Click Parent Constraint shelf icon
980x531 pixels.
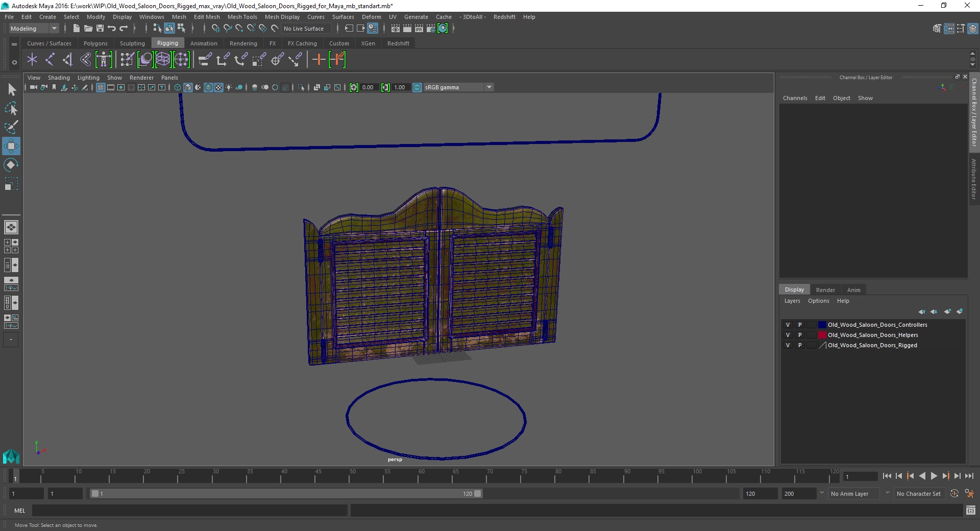[x=205, y=60]
